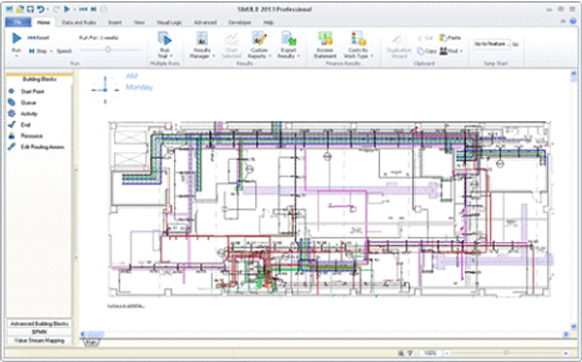
Task: Open the Find dropdown arrow
Action: 461,51
